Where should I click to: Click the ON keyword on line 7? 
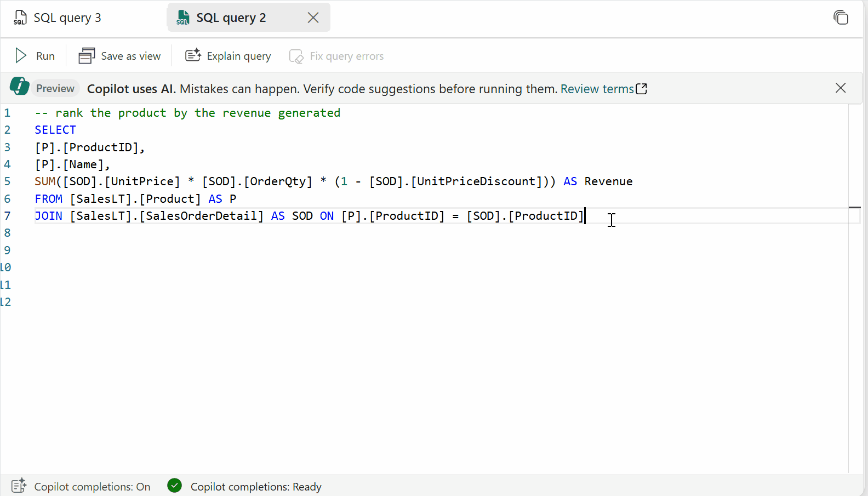pyautogui.click(x=327, y=216)
